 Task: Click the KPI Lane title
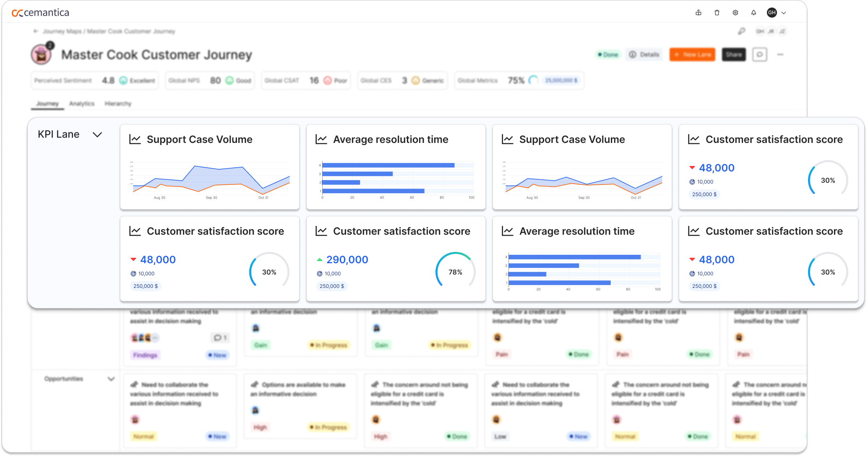pos(59,134)
